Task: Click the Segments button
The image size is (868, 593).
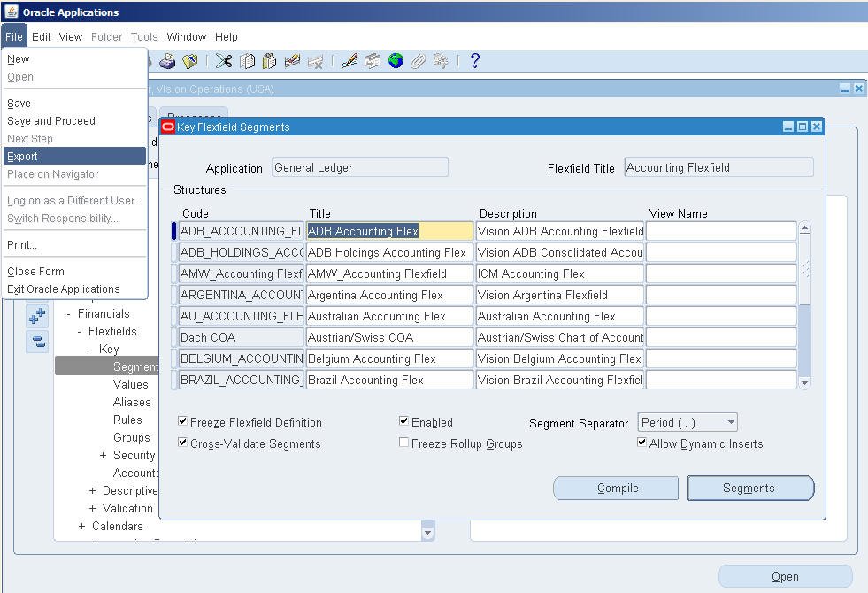Action: 750,488
